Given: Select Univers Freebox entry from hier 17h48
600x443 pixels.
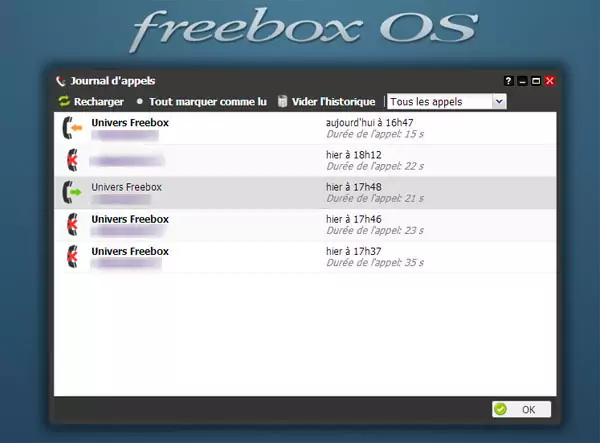Looking at the screenshot, I should [x=127, y=187].
